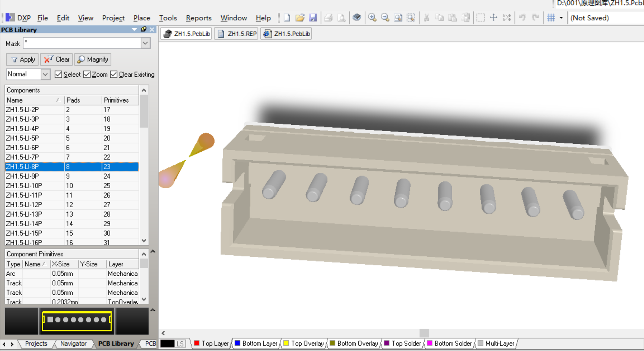Select component ZH1.5-LI-10P
This screenshot has height=351, width=644.
coord(72,186)
